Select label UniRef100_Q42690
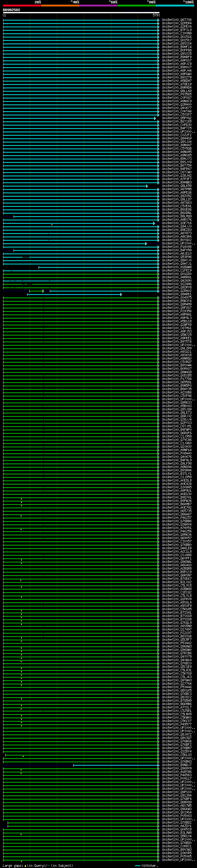 pyautogui.click(x=177, y=281)
